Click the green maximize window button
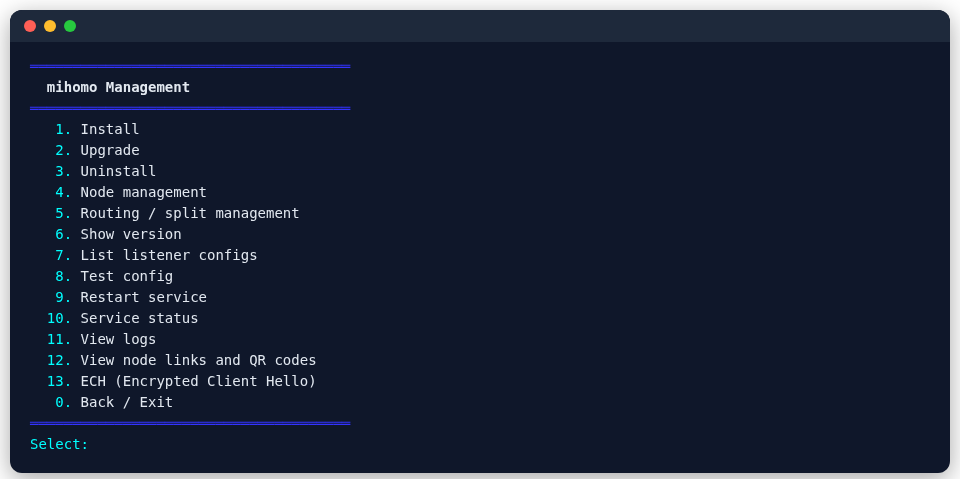The image size is (960, 479). pyautogui.click(x=70, y=26)
